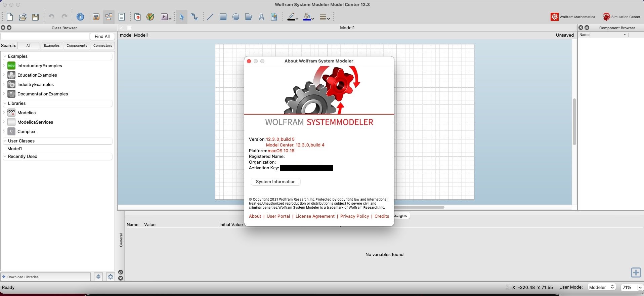Collapse the Libraries section
The height and width of the screenshot is (296, 644).
coord(5,103)
